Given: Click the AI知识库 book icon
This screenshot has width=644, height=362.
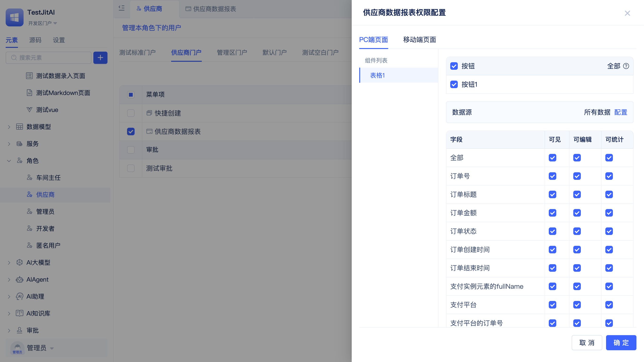Looking at the screenshot, I should 20,313.
